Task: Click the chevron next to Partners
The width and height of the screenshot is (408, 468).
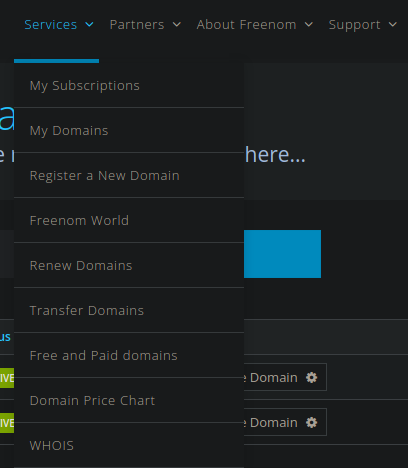Action: point(177,25)
